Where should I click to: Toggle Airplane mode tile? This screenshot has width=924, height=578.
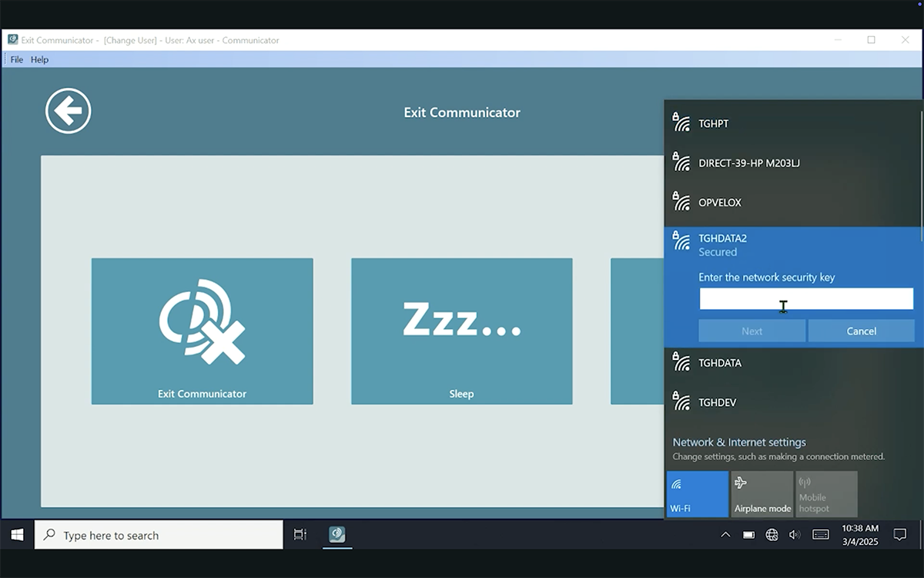click(x=762, y=494)
